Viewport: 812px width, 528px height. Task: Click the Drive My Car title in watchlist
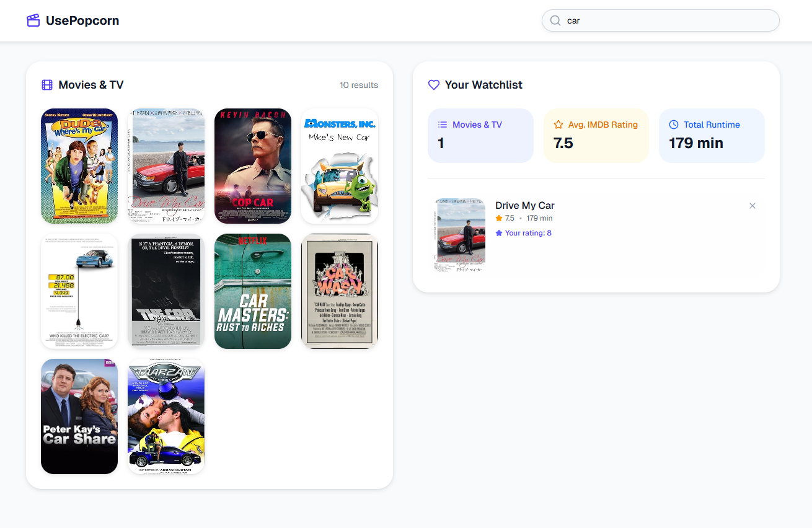pyautogui.click(x=525, y=206)
